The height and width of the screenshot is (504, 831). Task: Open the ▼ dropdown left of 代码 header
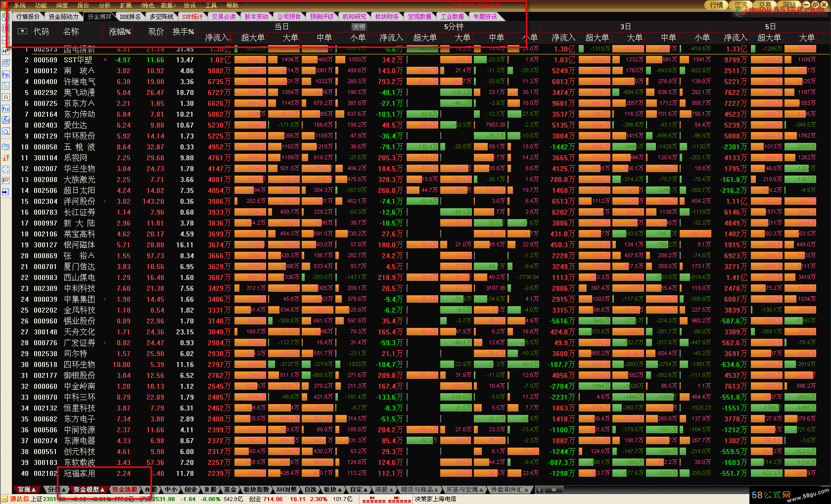tap(22, 31)
